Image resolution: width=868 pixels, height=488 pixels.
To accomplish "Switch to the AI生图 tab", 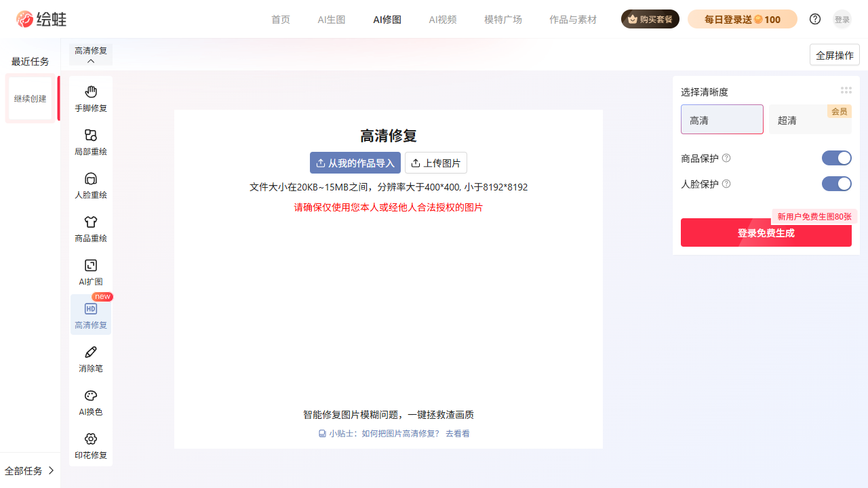I will pyautogui.click(x=332, y=20).
